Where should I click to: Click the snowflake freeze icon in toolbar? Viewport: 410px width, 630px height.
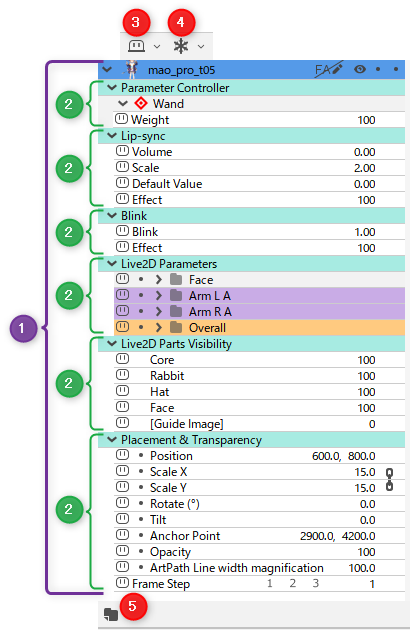pyautogui.click(x=180, y=46)
